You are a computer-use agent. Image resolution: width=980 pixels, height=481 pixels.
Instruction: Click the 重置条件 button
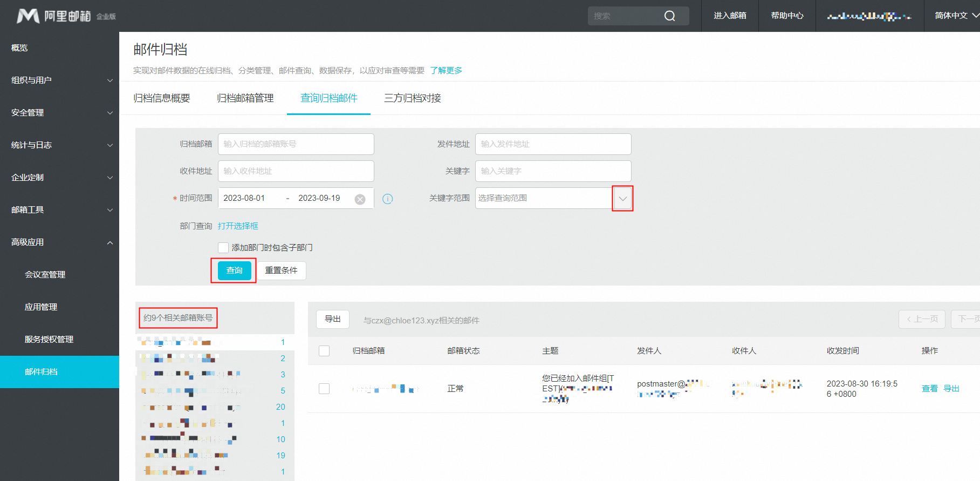(x=281, y=270)
